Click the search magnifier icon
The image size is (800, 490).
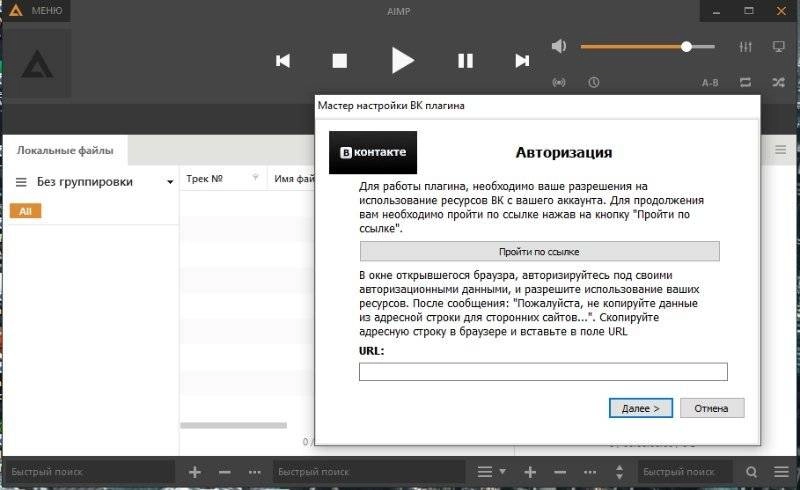pyautogui.click(x=751, y=472)
